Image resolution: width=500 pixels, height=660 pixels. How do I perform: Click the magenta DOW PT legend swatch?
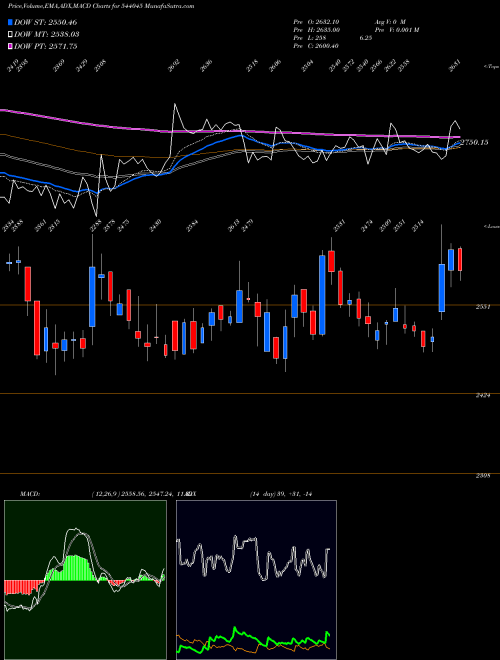coord(10,47)
